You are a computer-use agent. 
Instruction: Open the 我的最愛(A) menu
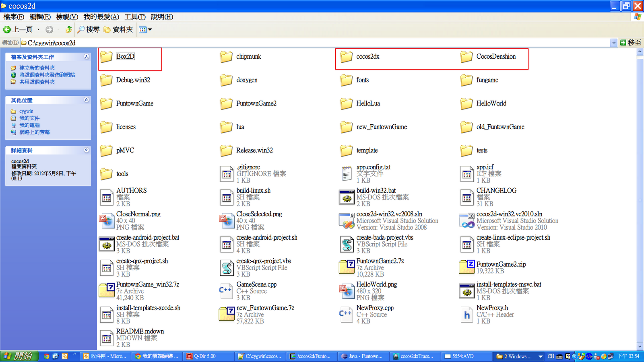(x=101, y=17)
